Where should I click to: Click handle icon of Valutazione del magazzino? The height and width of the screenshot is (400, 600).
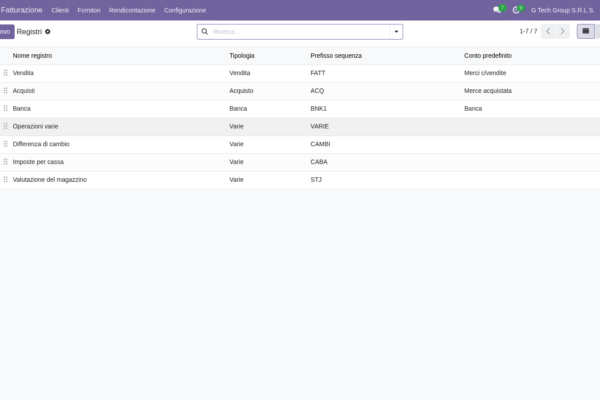[x=5, y=180]
